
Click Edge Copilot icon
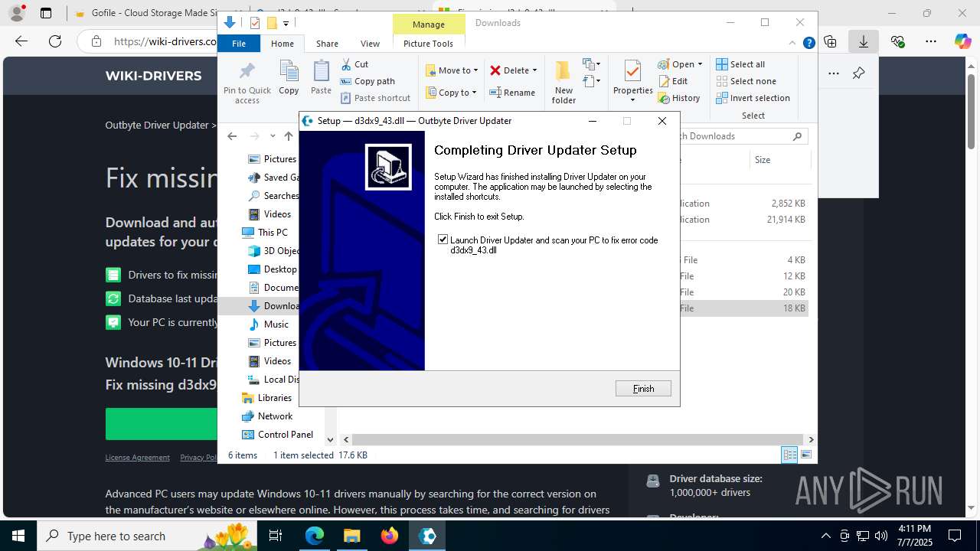(962, 41)
